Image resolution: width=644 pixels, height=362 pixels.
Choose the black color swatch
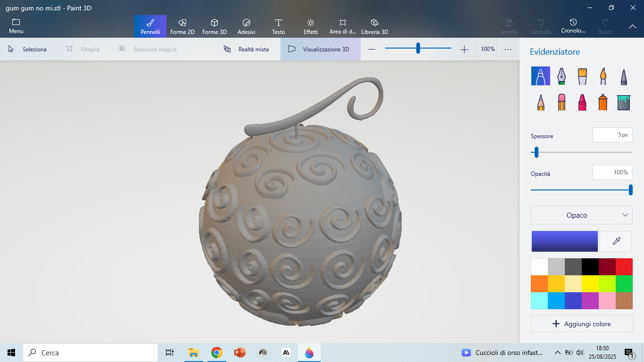pyautogui.click(x=590, y=267)
